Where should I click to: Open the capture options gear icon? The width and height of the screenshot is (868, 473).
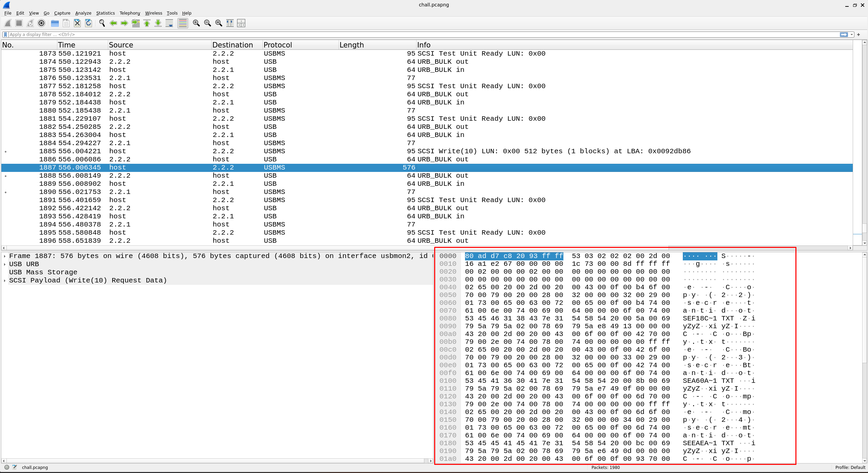tap(41, 23)
